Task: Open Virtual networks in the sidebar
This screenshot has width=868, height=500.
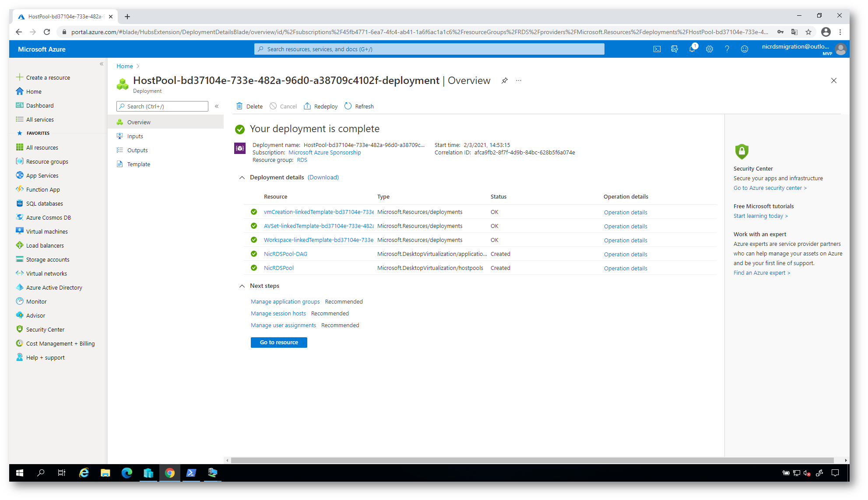Action: (x=42, y=274)
